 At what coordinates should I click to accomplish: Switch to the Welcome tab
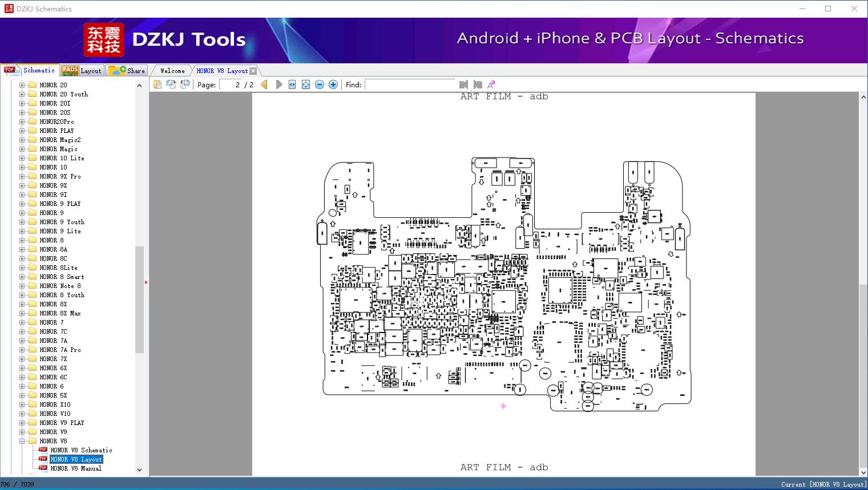point(172,71)
